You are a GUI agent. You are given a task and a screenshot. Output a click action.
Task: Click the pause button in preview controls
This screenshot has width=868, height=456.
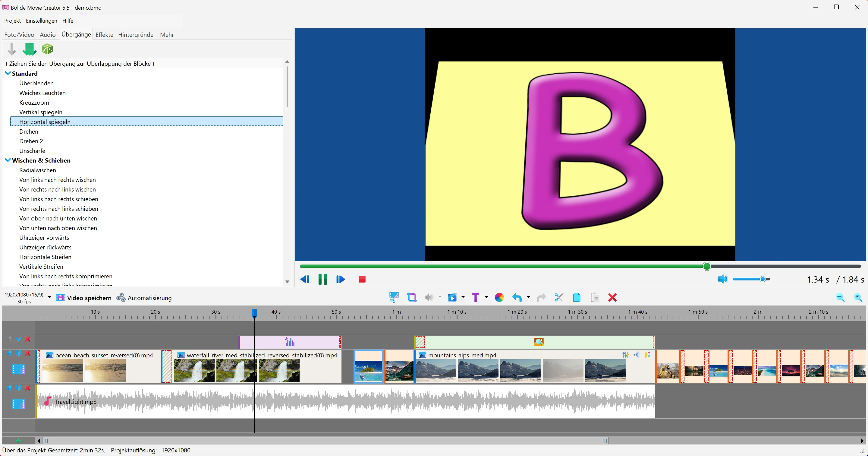coord(322,279)
